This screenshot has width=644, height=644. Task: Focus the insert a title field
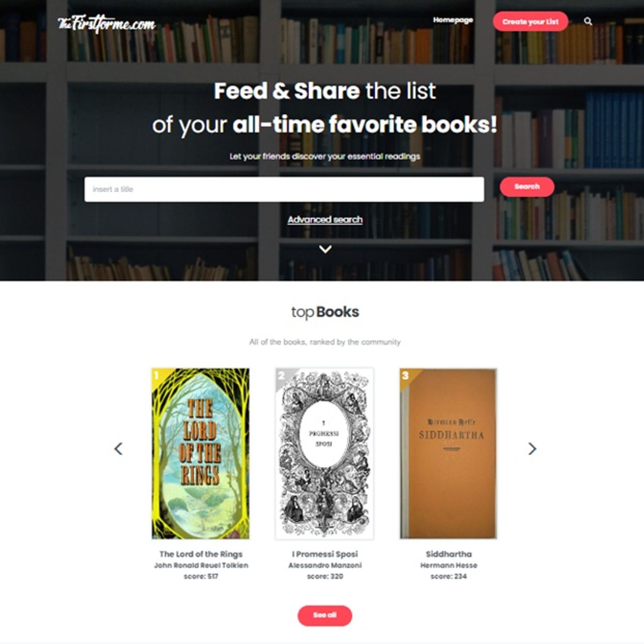284,189
